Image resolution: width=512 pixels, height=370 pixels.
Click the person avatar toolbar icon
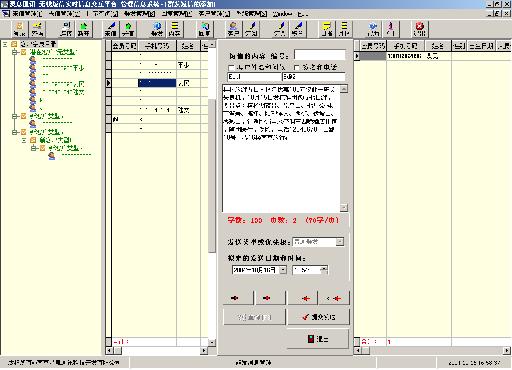(233, 29)
